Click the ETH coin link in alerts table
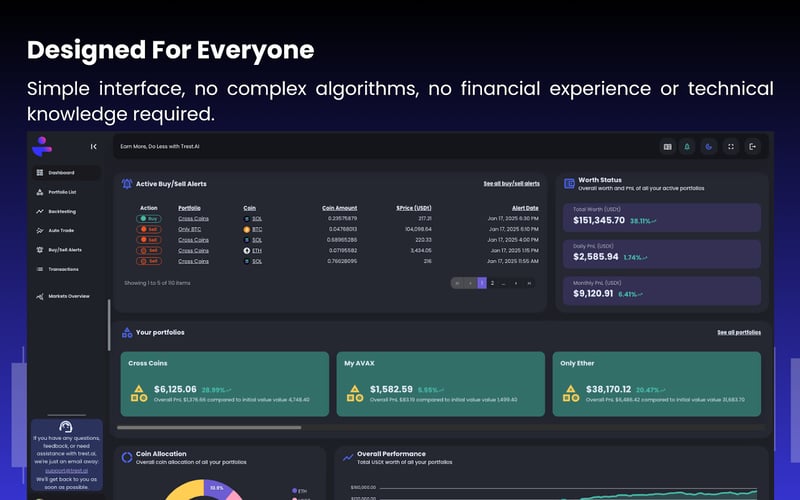This screenshot has width=800, height=500. [257, 251]
